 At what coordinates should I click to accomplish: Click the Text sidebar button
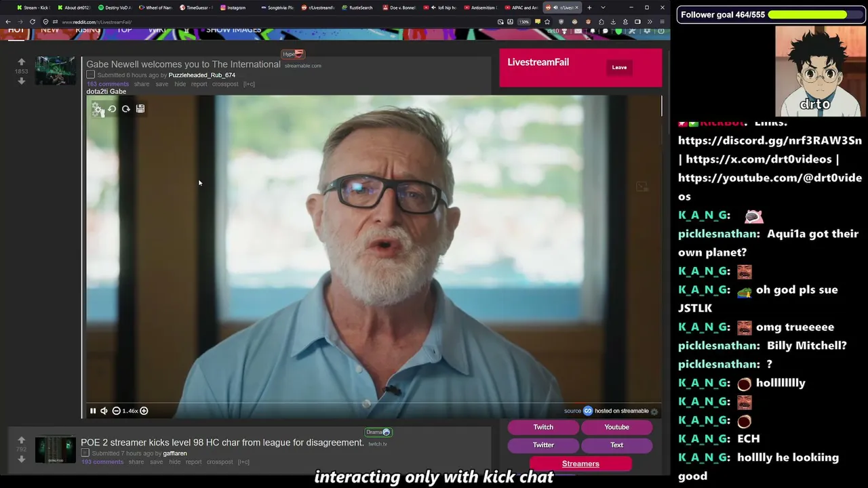616,445
